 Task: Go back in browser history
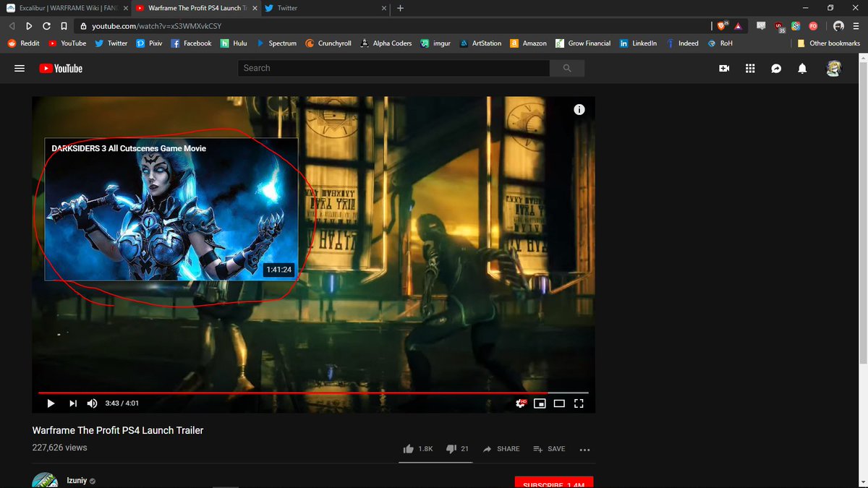(x=12, y=26)
